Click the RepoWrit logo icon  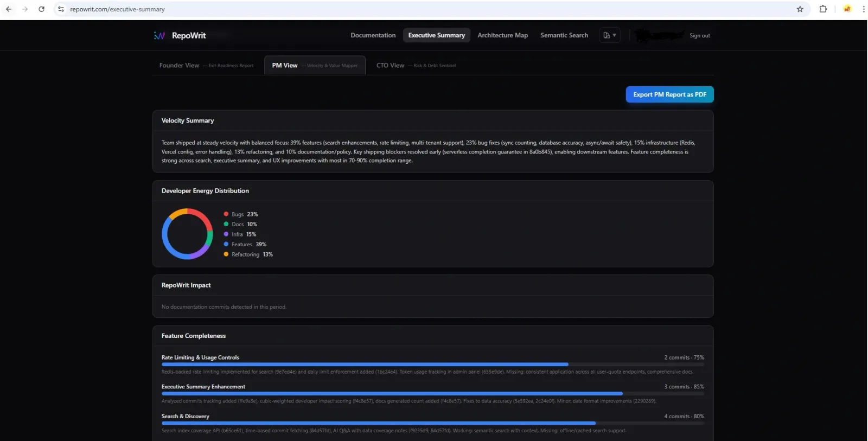point(159,36)
